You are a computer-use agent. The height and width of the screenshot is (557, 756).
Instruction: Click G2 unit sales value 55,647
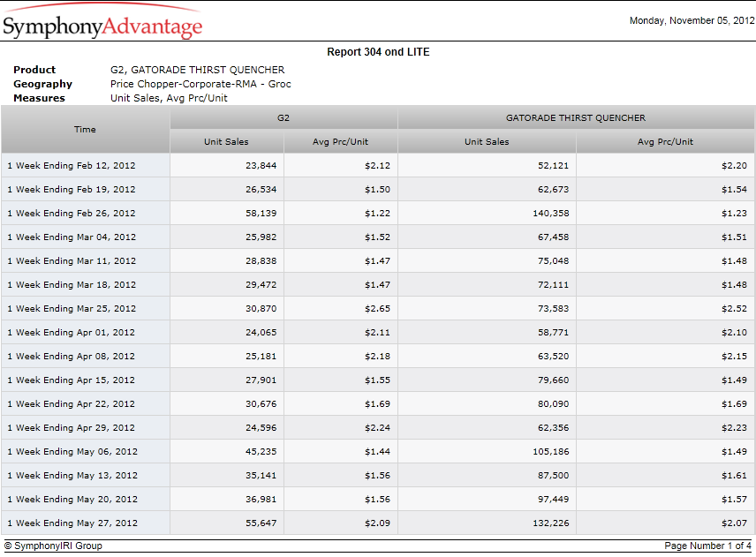pyautogui.click(x=261, y=523)
